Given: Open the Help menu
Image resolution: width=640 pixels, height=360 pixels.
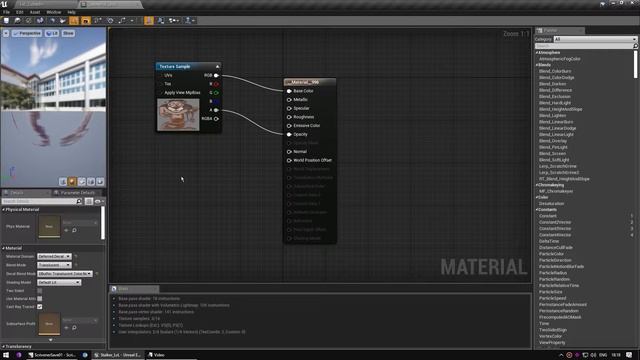Looking at the screenshot, I should tap(71, 12).
